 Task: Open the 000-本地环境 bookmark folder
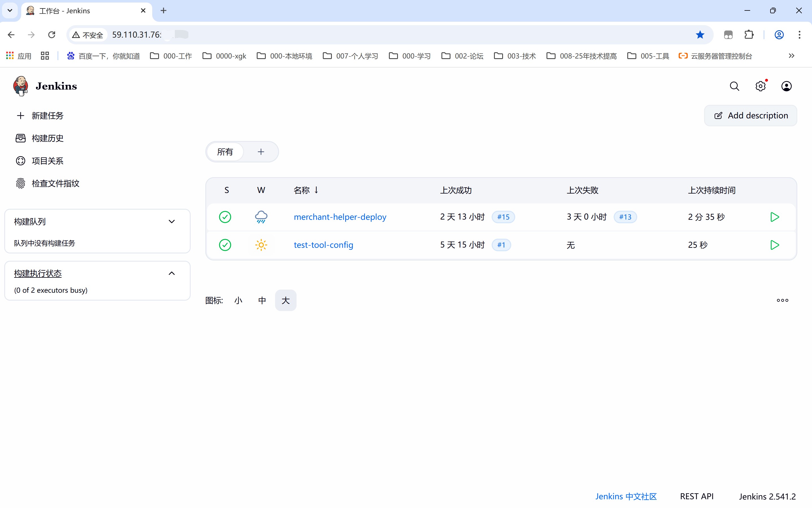pyautogui.click(x=284, y=56)
